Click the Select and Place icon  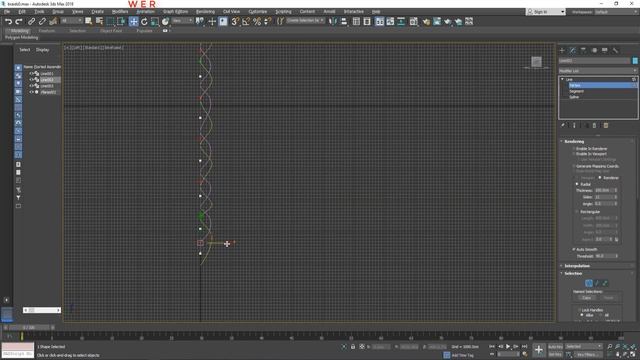point(165,22)
